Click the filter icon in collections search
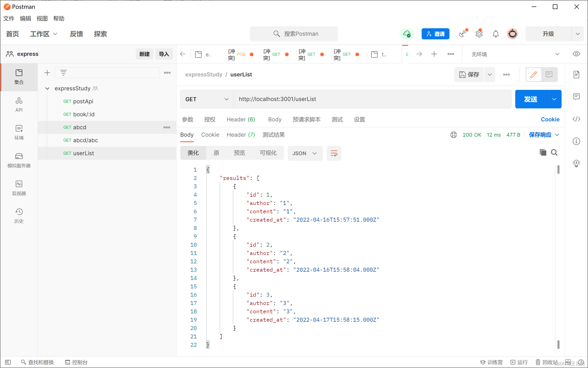This screenshot has width=588, height=368. point(63,72)
